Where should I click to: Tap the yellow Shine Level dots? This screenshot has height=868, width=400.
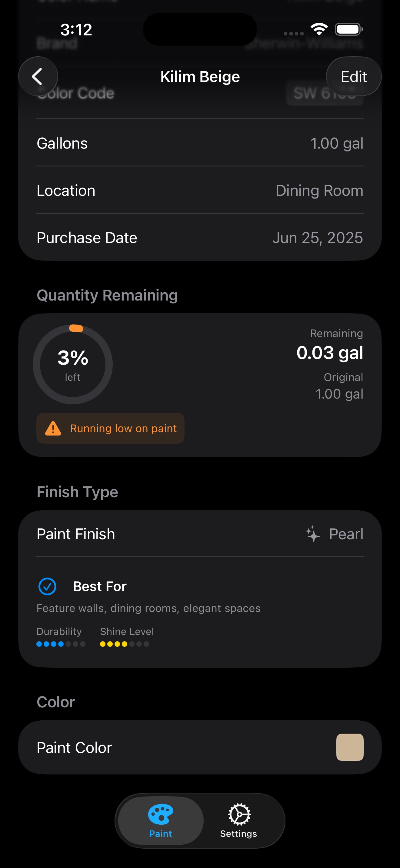click(124, 644)
